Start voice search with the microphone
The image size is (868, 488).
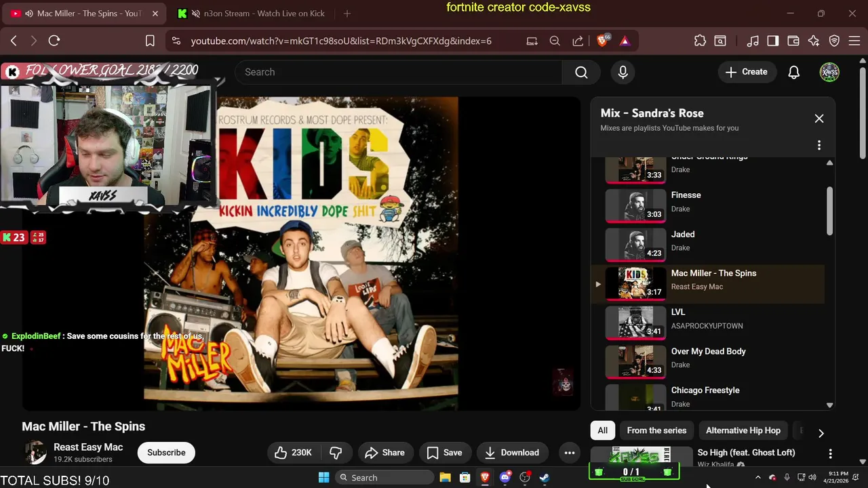(623, 72)
